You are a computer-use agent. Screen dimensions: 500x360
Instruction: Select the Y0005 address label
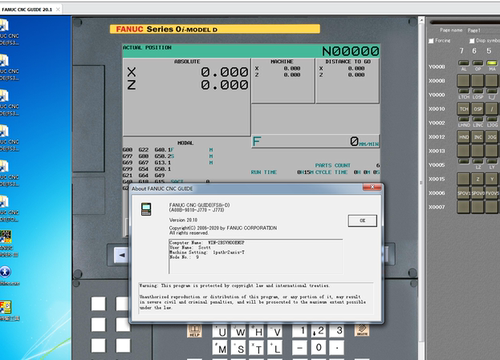click(437, 165)
